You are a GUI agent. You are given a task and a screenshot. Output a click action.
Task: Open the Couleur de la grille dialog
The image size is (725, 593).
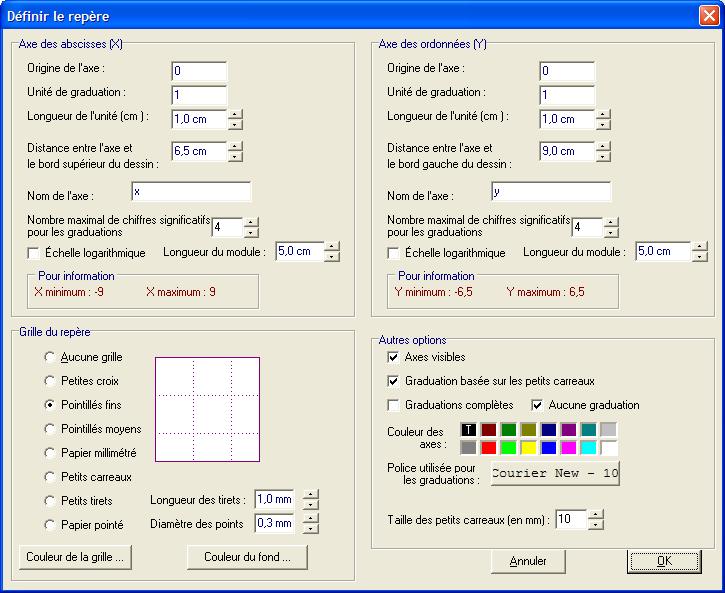tap(76, 557)
